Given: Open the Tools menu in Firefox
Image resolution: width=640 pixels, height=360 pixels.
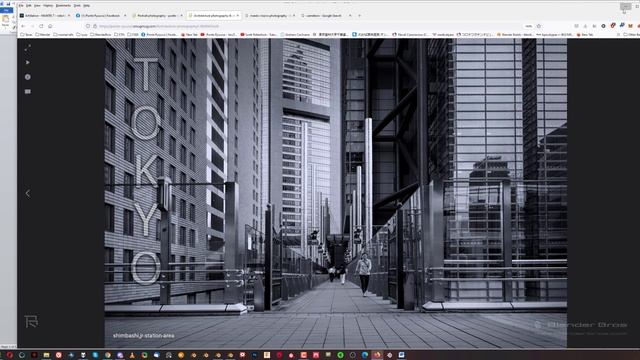Looking at the screenshot, I should click(77, 6).
